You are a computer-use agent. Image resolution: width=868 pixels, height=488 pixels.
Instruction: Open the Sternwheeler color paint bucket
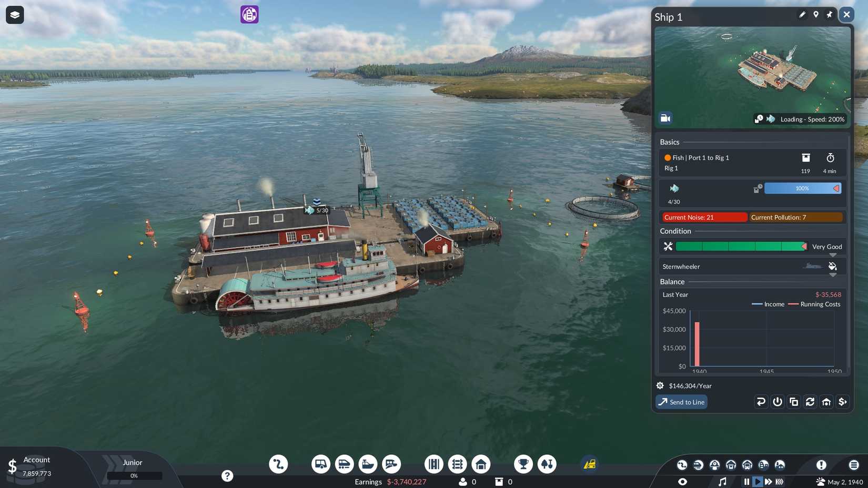point(833,266)
